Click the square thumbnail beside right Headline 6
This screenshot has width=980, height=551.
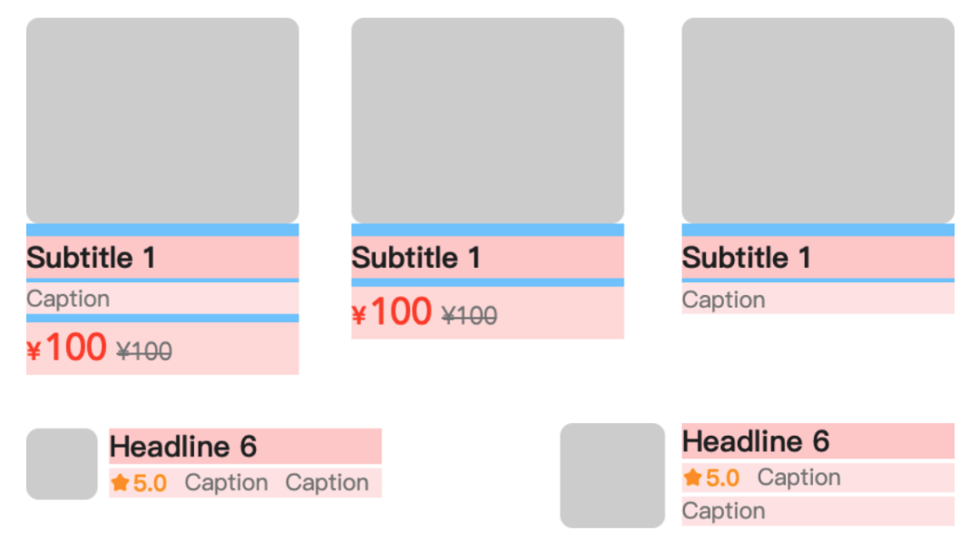(612, 476)
